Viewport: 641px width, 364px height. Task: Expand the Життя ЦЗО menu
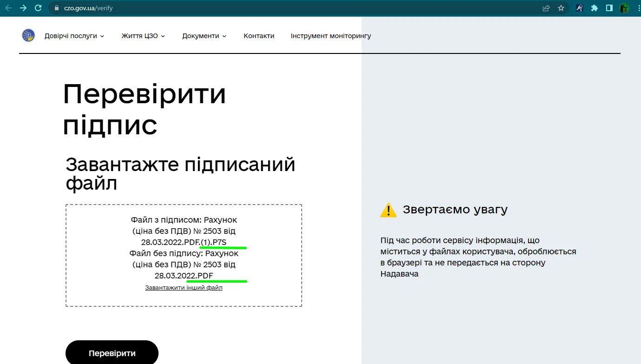coord(143,36)
